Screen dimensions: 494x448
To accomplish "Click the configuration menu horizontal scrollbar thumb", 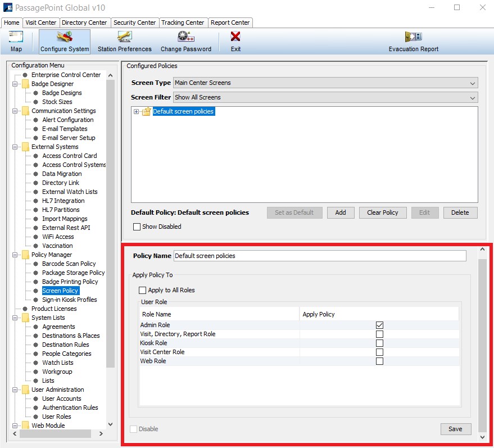I will (x=56, y=434).
